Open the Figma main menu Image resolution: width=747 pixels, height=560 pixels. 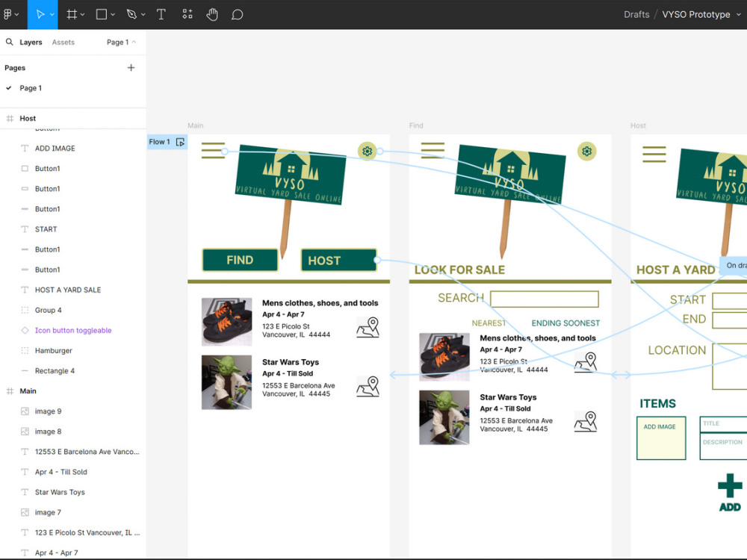click(7, 14)
